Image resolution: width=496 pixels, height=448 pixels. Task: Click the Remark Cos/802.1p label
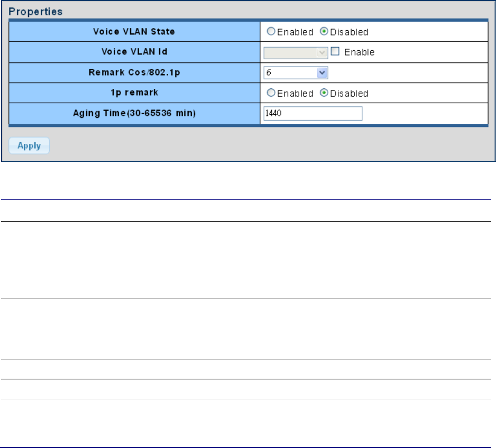point(134,72)
